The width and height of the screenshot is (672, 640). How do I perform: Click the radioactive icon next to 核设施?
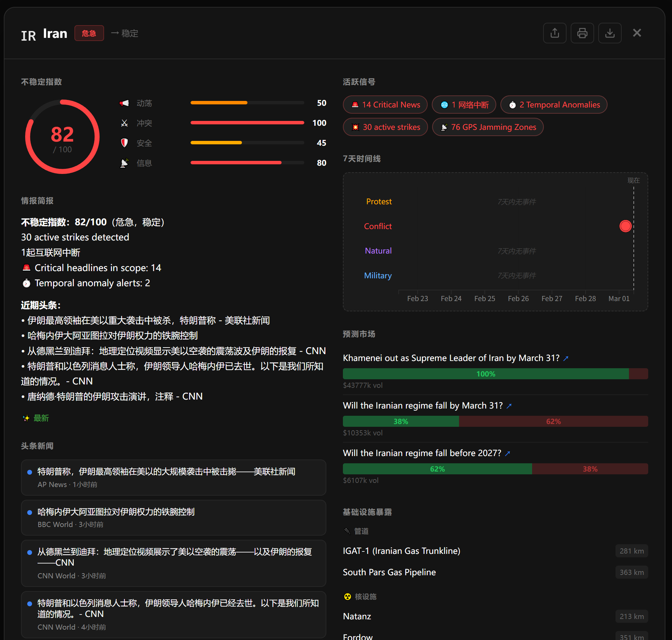[347, 597]
